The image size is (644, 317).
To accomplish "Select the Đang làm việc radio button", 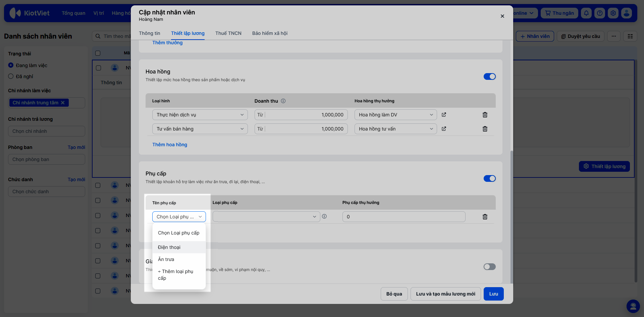I will pos(11,65).
